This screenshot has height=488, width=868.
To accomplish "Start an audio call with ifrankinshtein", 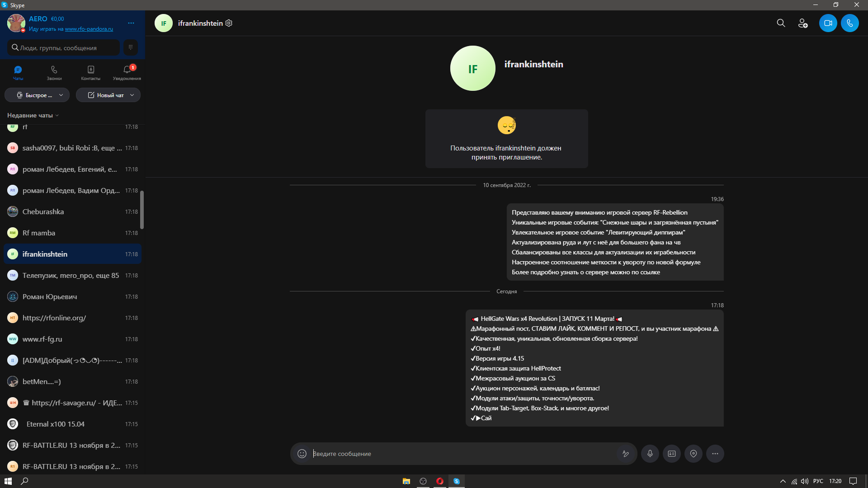I will pos(849,23).
